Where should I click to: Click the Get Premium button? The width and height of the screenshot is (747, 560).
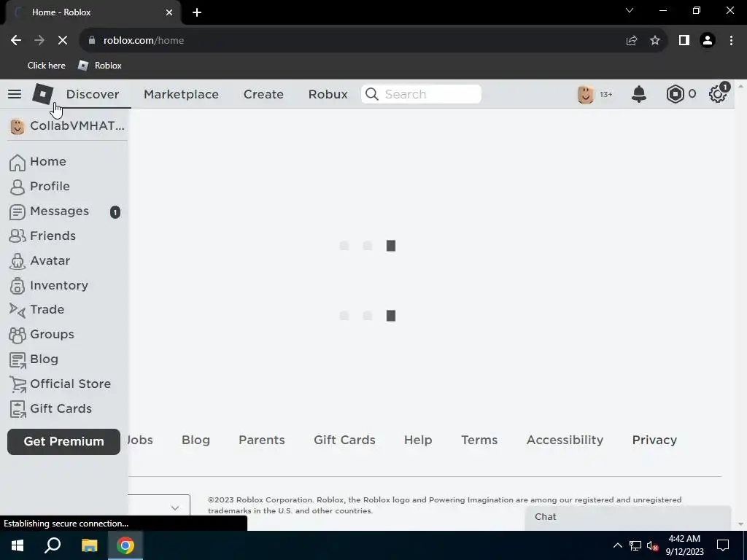(64, 441)
